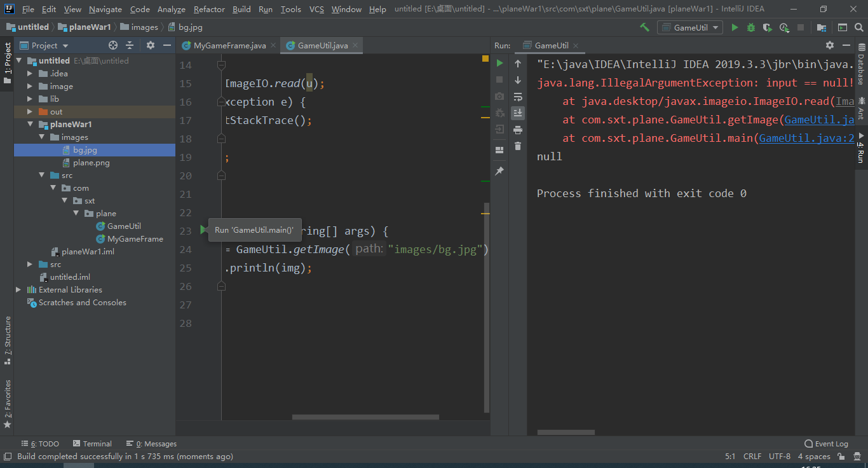Image resolution: width=868 pixels, height=468 pixels.
Task: Click the Build Project hammer icon
Action: coord(644,27)
